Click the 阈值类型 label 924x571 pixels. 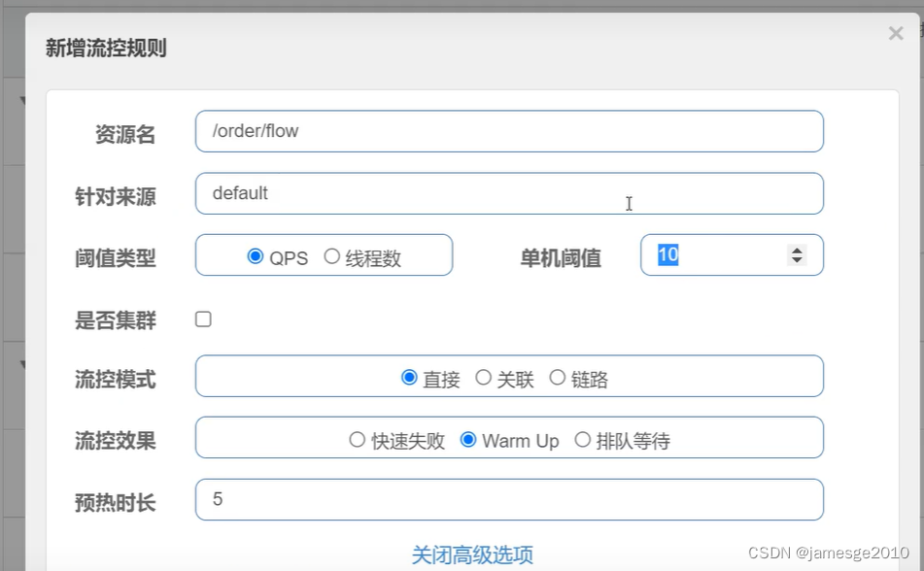click(116, 258)
